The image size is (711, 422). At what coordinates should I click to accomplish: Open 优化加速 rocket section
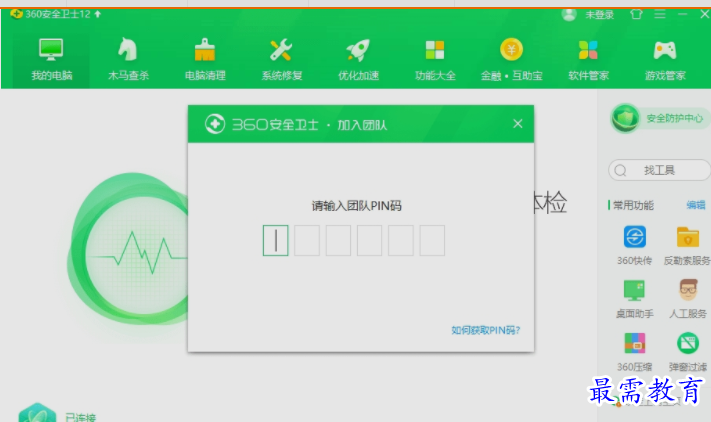coord(358,60)
